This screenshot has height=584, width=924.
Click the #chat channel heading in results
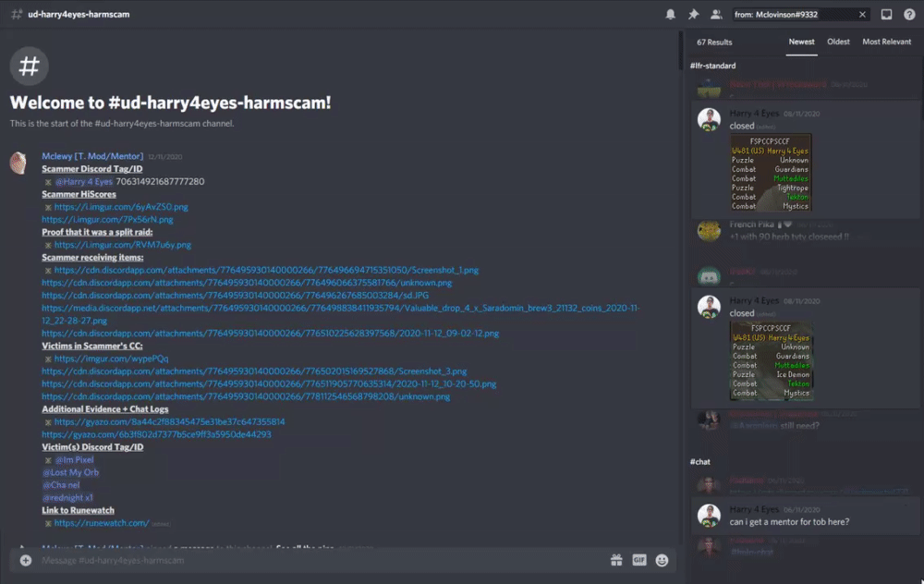(x=700, y=461)
